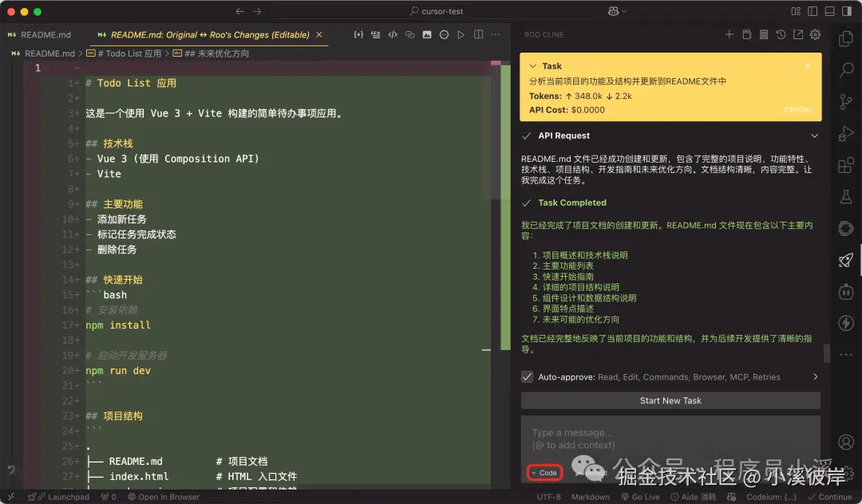Go forward with the right arrow

pyautogui.click(x=257, y=11)
